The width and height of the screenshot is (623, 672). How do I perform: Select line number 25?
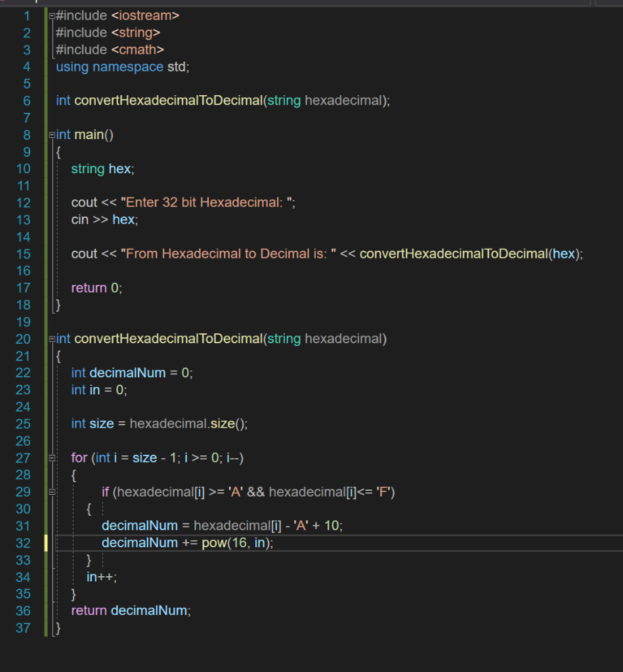(23, 423)
